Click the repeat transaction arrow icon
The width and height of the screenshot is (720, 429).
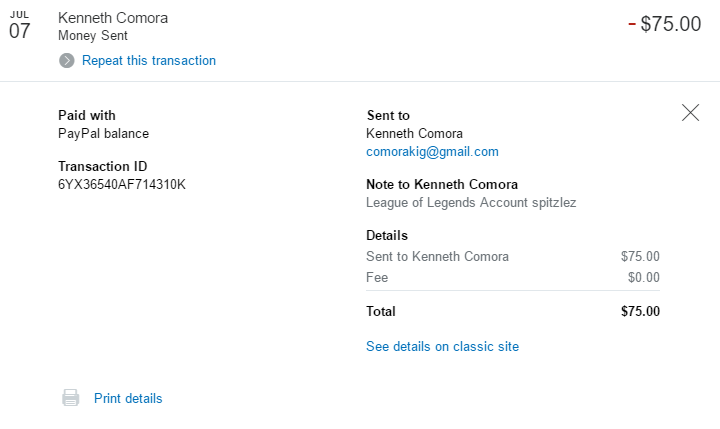pos(67,61)
